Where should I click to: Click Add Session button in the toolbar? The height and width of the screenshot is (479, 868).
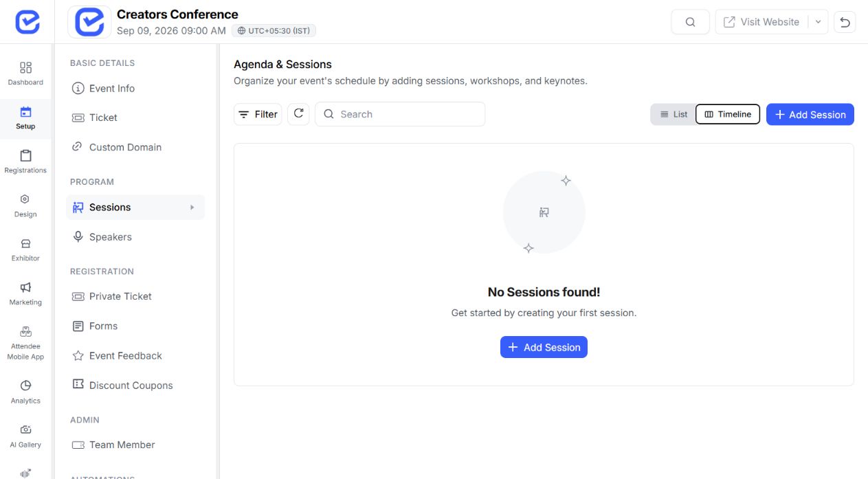(x=810, y=115)
